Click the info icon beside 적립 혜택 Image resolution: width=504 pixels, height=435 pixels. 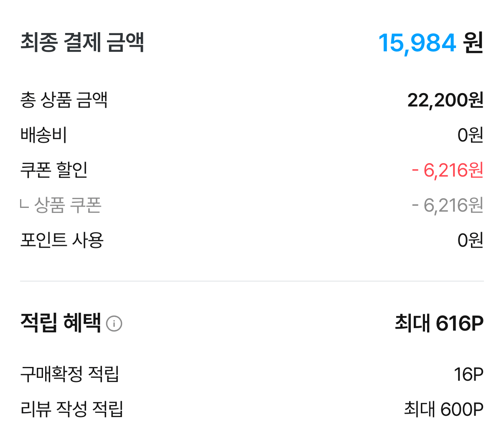click(114, 324)
